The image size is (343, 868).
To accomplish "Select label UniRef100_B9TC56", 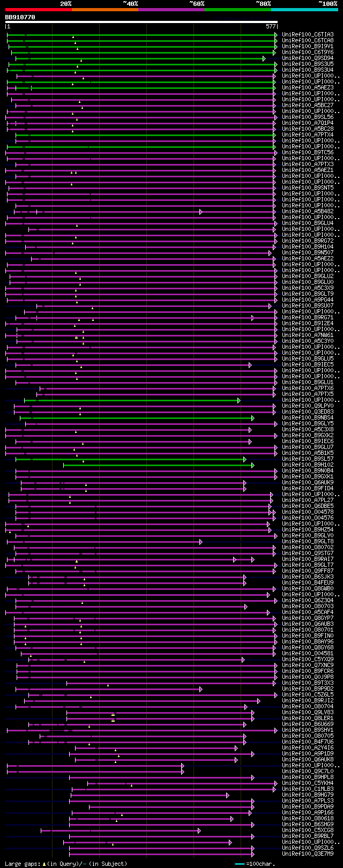I will [308, 153].
